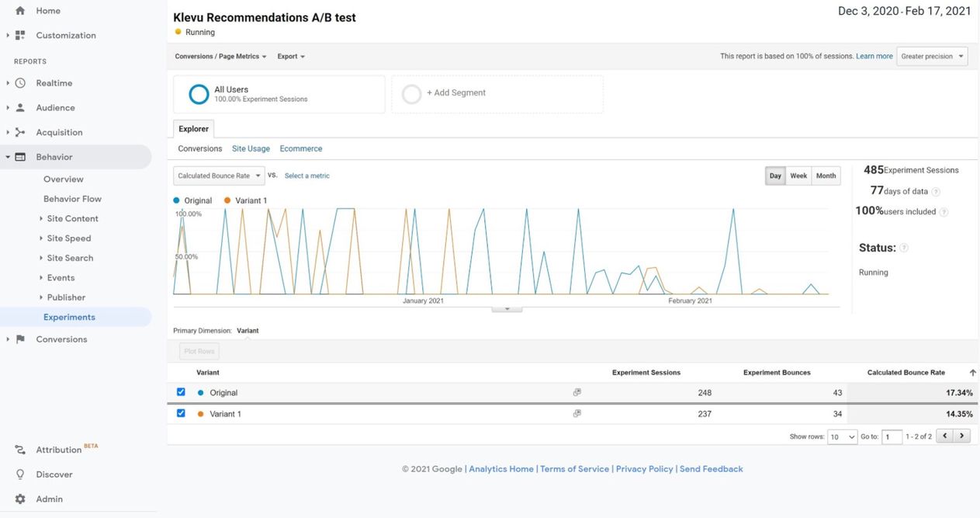The height and width of the screenshot is (518, 980).
Task: Collapse the chart using the handle below it
Action: coord(507,308)
